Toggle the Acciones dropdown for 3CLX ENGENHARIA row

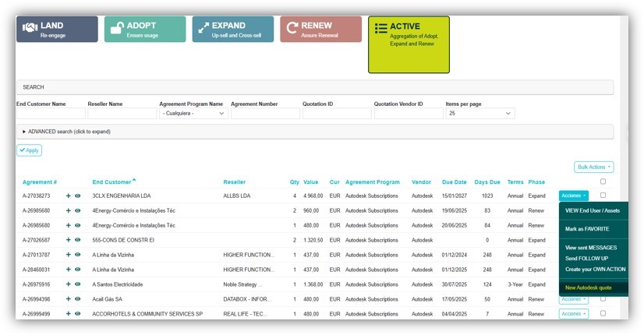point(573,196)
